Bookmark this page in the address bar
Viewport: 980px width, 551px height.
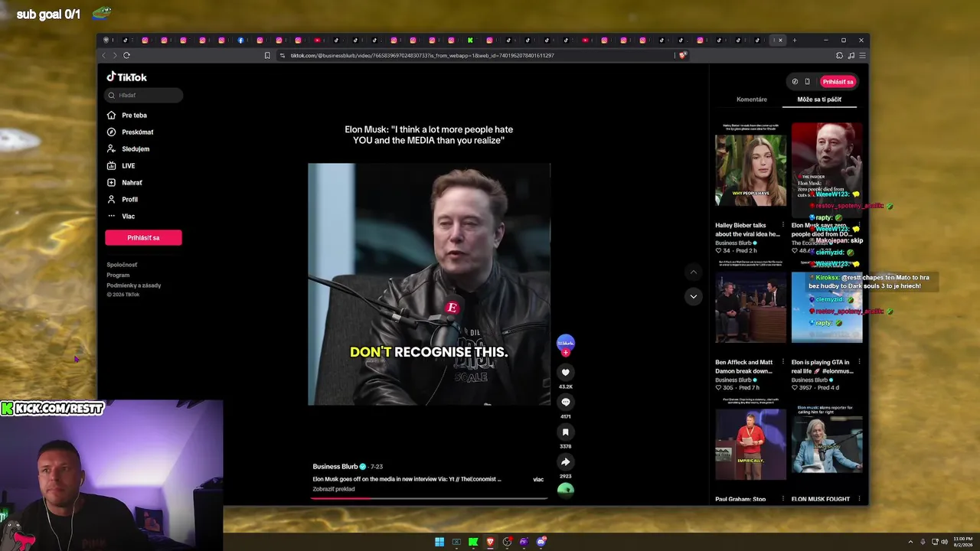pyautogui.click(x=267, y=55)
